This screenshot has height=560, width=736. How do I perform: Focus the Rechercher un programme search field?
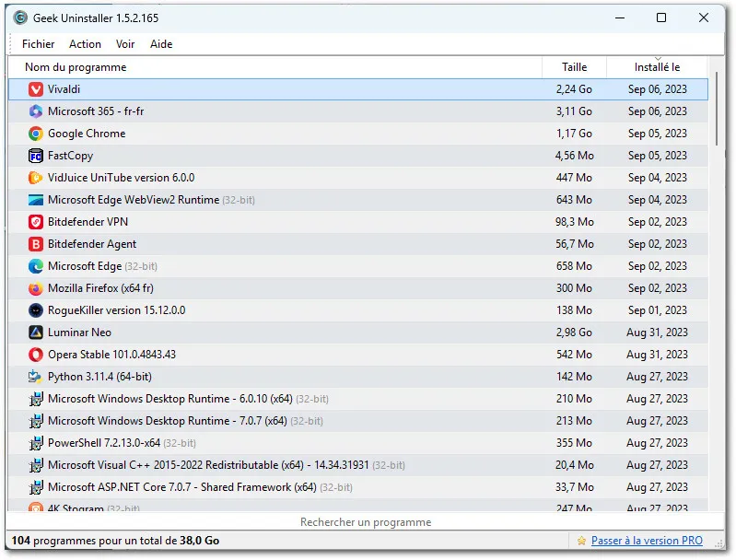(x=365, y=522)
